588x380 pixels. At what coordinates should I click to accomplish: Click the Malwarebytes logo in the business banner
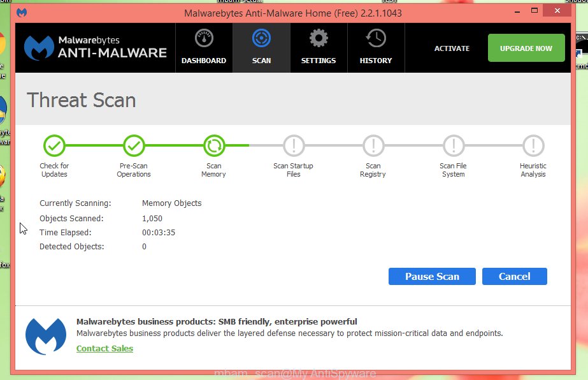click(x=46, y=336)
